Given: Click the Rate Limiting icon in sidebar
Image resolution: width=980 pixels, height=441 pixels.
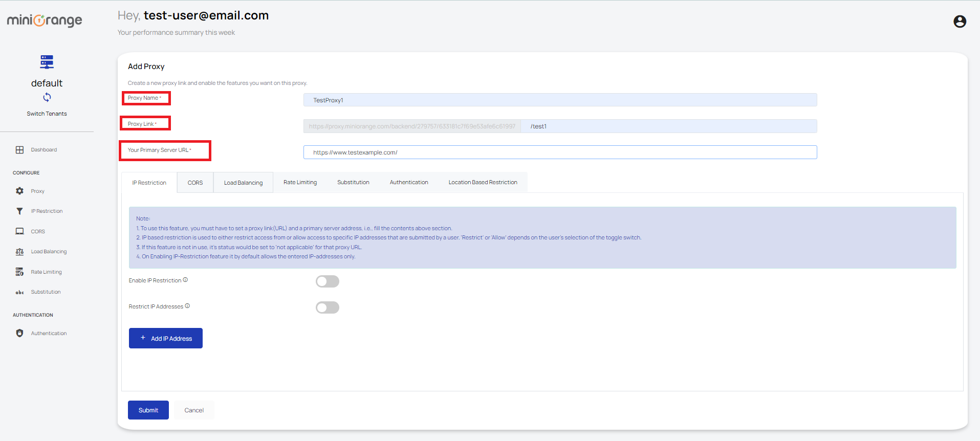Looking at the screenshot, I should [x=19, y=272].
